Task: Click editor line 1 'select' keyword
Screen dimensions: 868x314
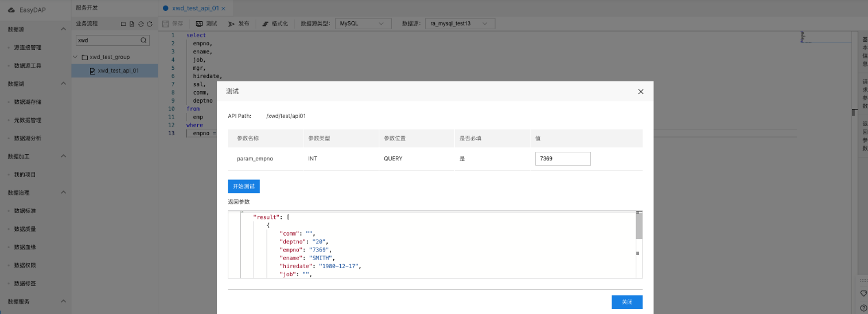Action: (196, 36)
